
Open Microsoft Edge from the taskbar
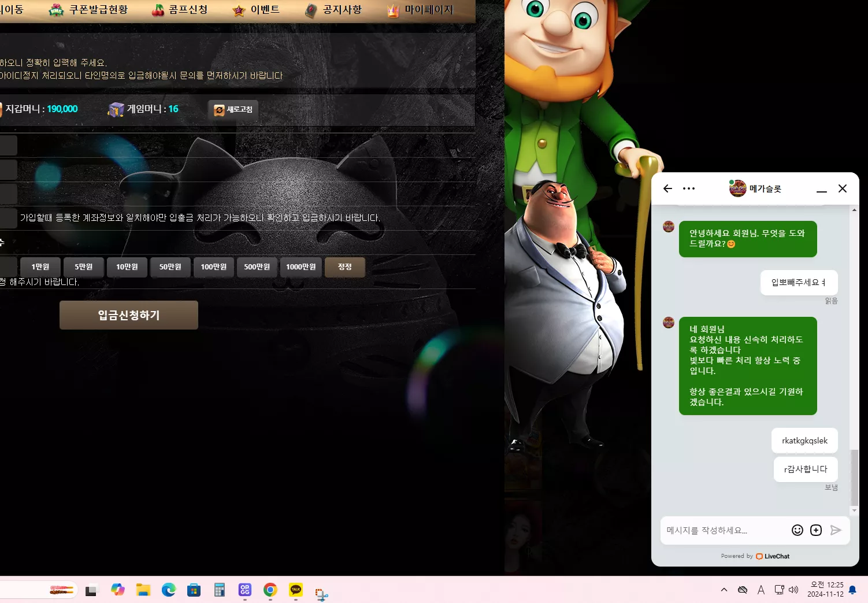coord(169,590)
